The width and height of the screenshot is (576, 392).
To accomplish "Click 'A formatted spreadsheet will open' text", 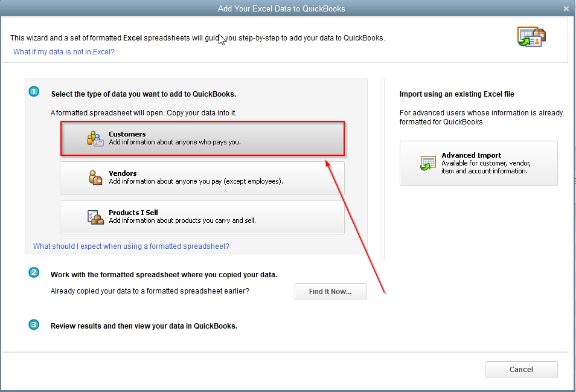I will point(144,113).
